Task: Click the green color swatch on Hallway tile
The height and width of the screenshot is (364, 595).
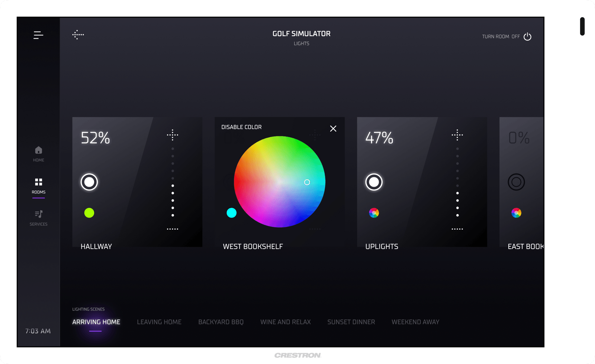Action: coord(89,213)
